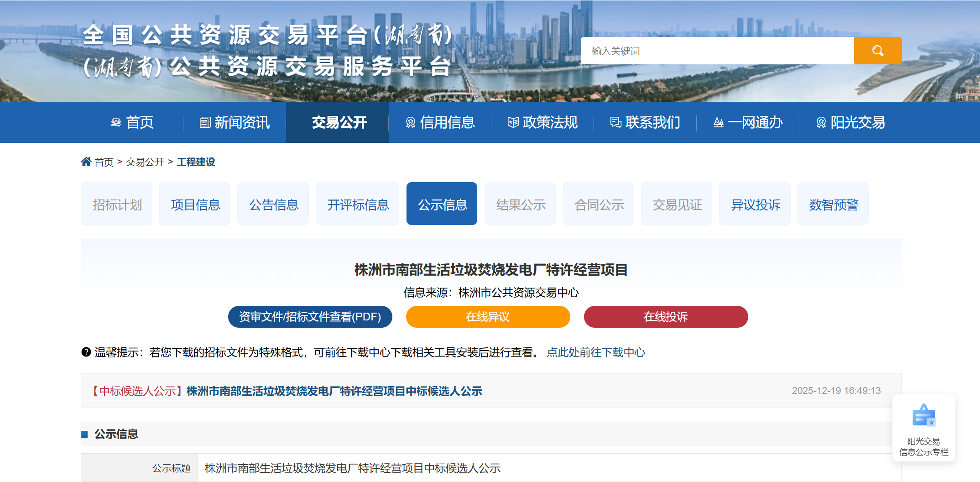This screenshot has height=482, width=980.
Task: Click the help icon beside 温馨提示
Action: 86,352
